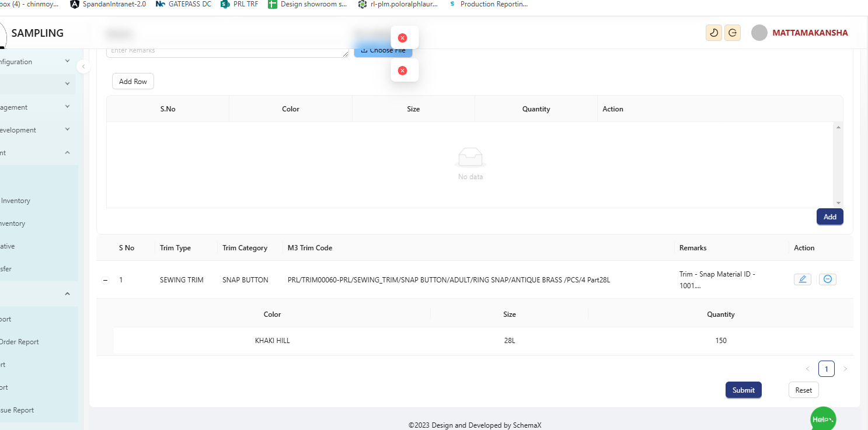Collapse the expanded row 1 details

[106, 280]
